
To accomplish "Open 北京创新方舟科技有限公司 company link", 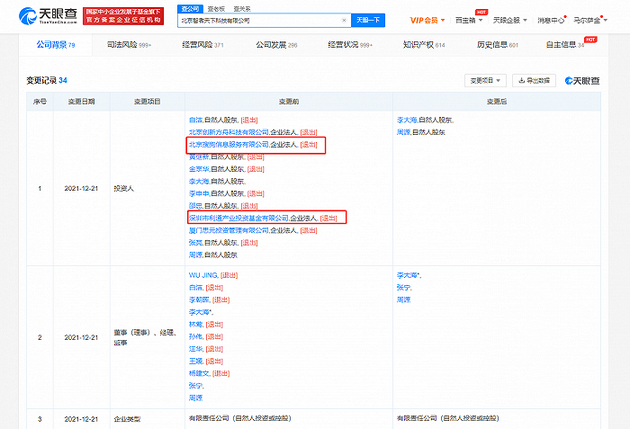I will coord(229,132).
